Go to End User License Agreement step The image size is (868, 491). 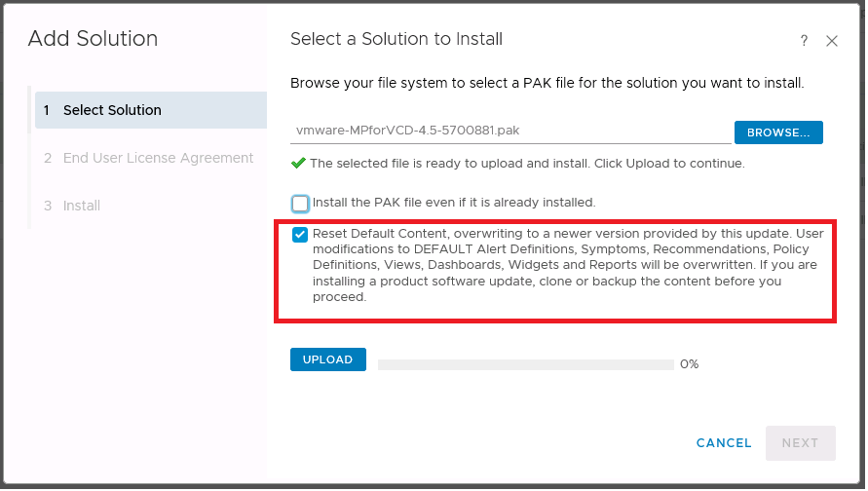pyautogui.click(x=158, y=158)
